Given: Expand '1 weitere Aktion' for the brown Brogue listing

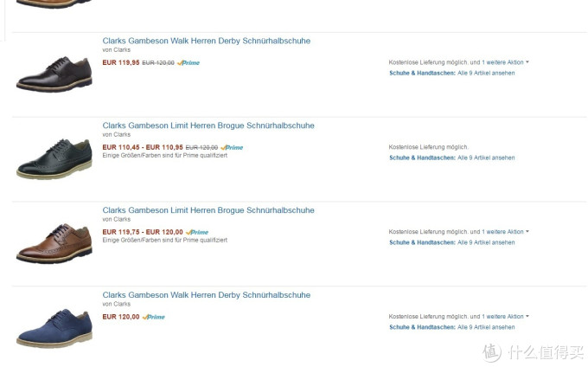Looking at the screenshot, I should [x=505, y=232].
